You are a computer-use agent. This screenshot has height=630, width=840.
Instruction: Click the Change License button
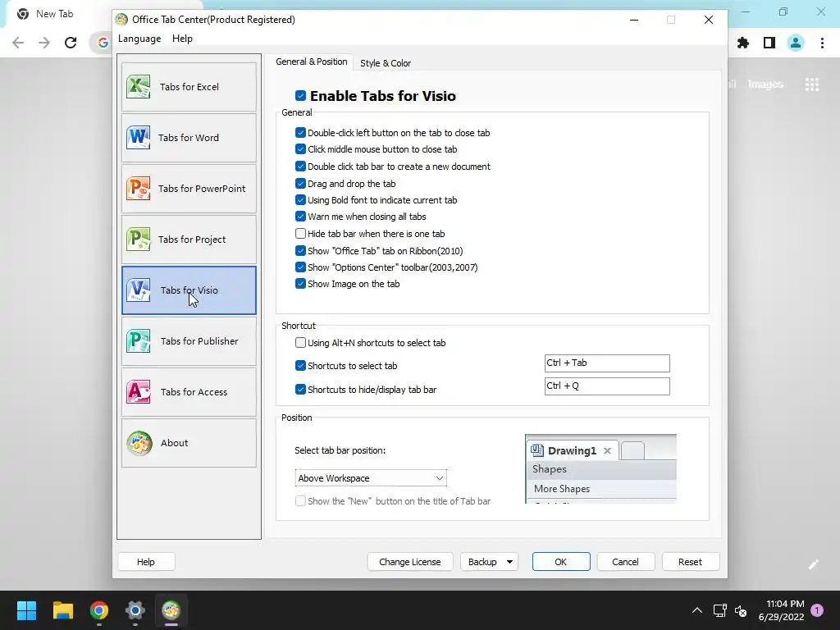pos(410,562)
